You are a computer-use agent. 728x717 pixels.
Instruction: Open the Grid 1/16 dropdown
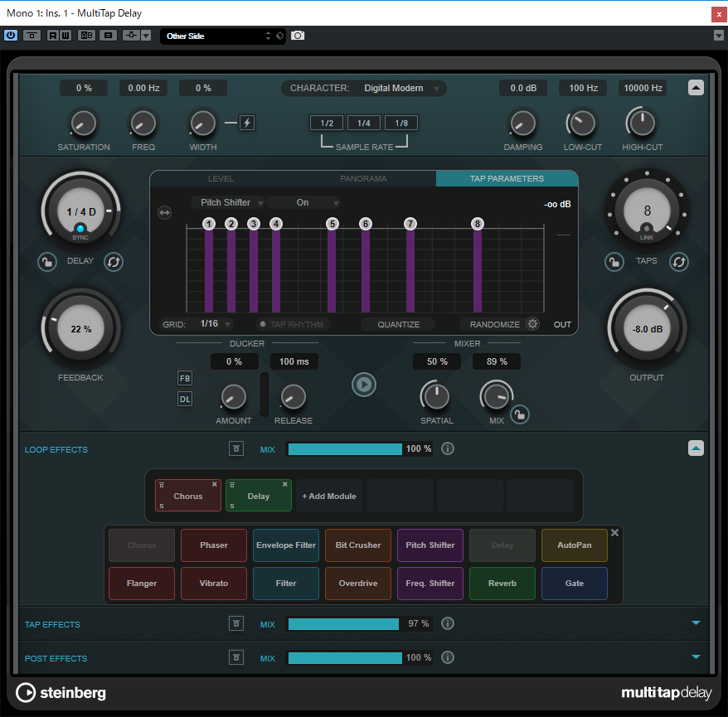click(x=215, y=324)
